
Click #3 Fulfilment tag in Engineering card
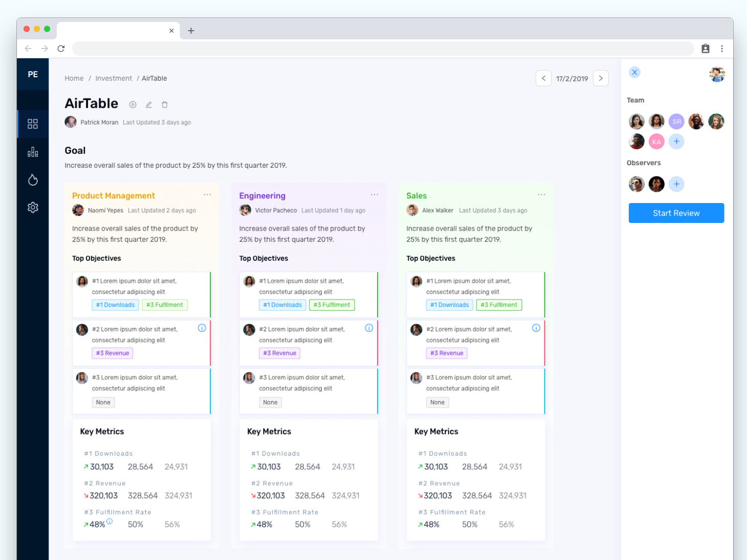tap(332, 305)
